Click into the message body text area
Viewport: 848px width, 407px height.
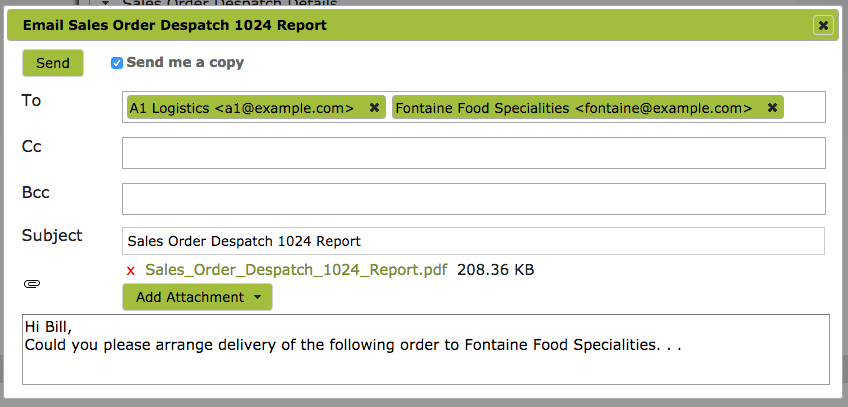[426, 350]
